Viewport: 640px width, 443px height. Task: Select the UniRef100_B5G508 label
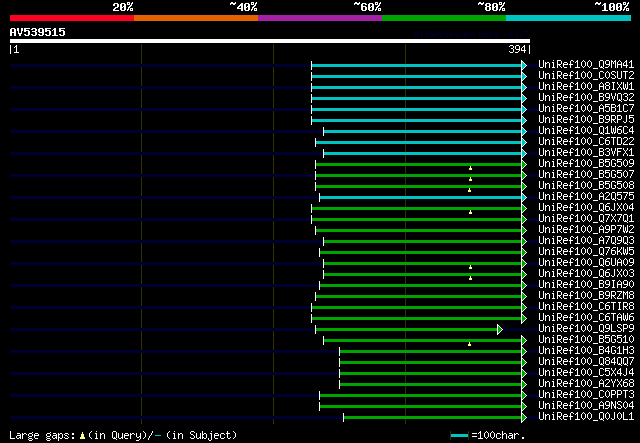pyautogui.click(x=586, y=186)
